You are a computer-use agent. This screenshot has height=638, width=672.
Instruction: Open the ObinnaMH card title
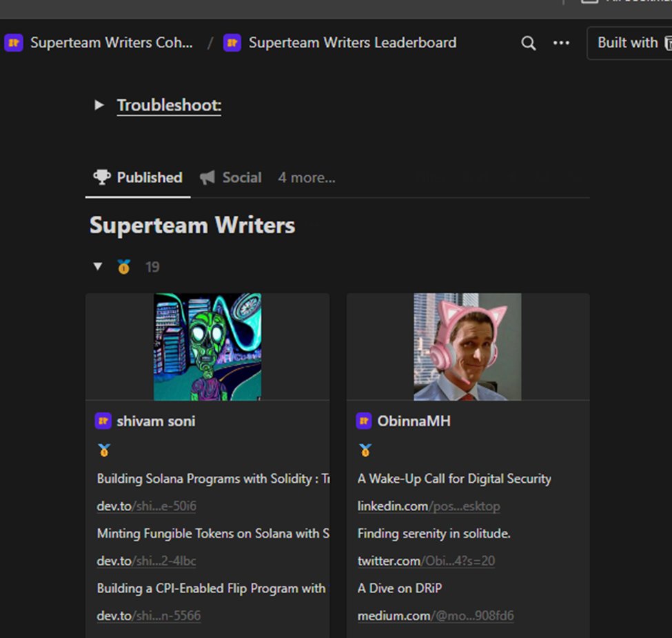coord(414,421)
